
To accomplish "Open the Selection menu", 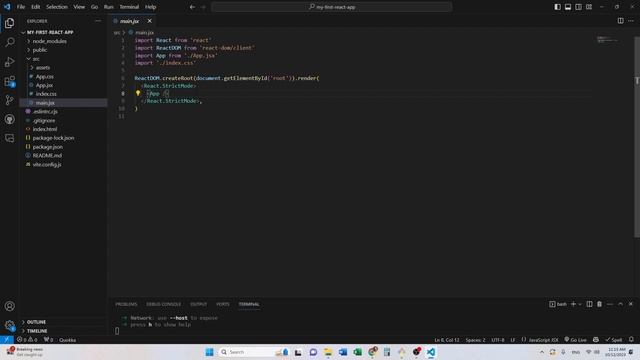I will pos(57,7).
